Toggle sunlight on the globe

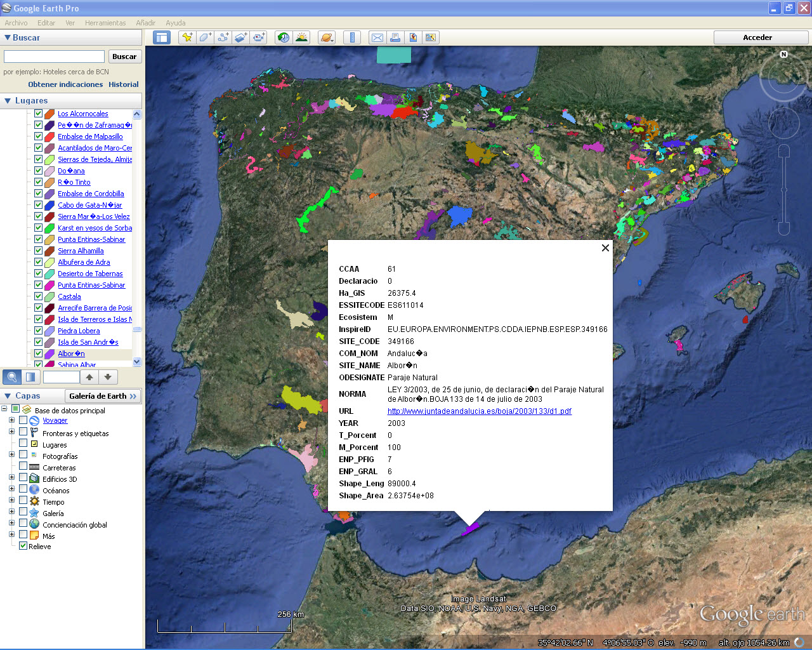click(301, 37)
